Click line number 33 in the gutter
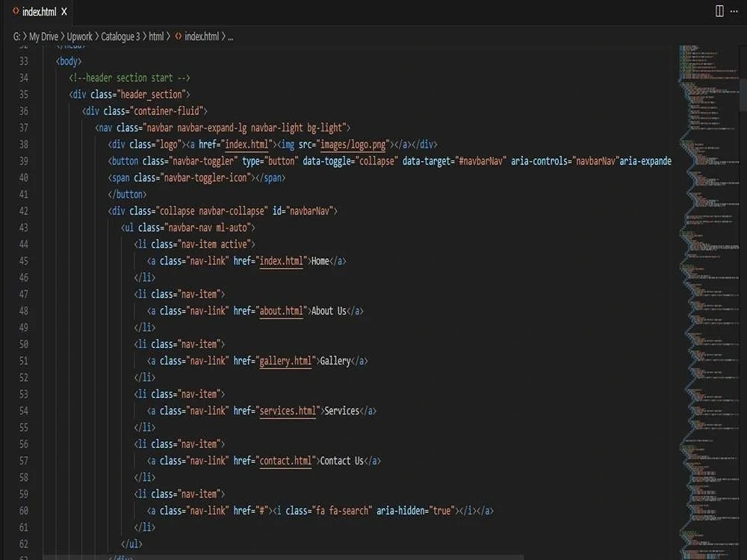The image size is (747, 560). click(x=24, y=61)
